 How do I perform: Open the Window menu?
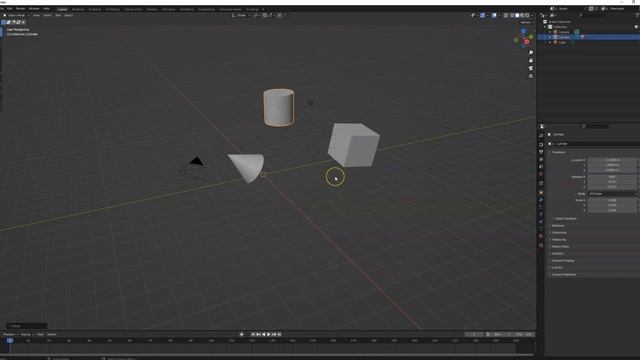click(34, 9)
